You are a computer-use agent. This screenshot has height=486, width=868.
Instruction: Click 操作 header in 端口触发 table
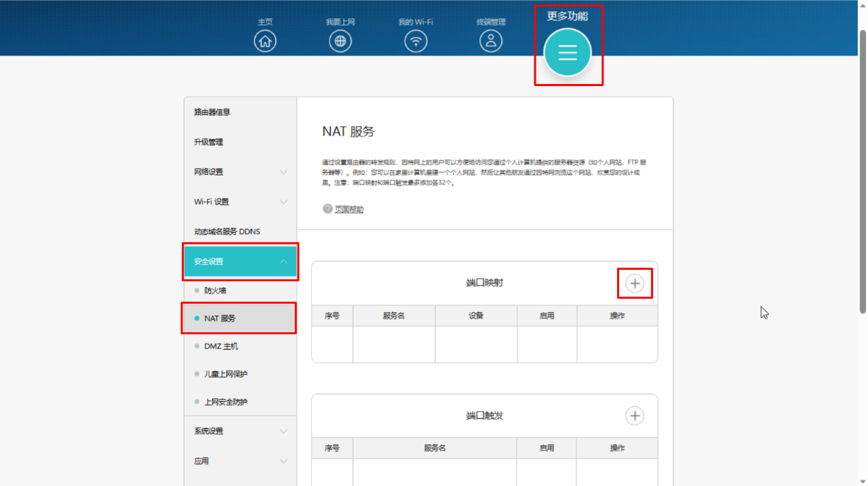[x=617, y=448]
